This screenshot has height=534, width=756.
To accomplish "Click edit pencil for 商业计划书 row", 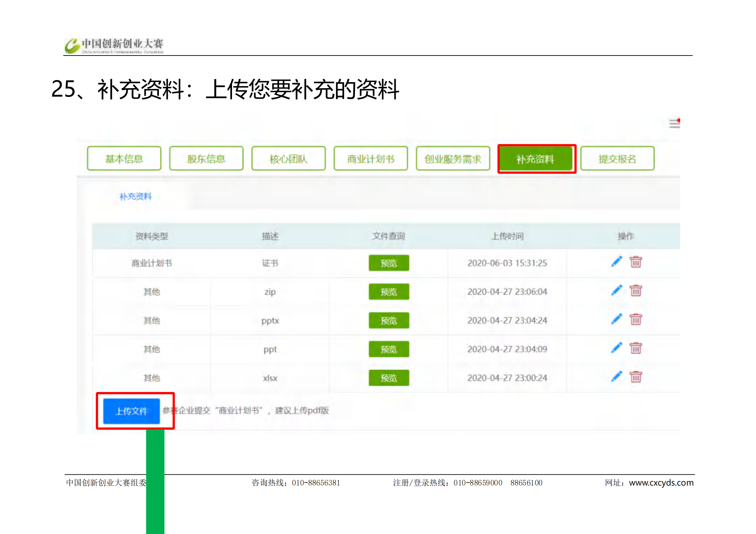I will coord(616,262).
